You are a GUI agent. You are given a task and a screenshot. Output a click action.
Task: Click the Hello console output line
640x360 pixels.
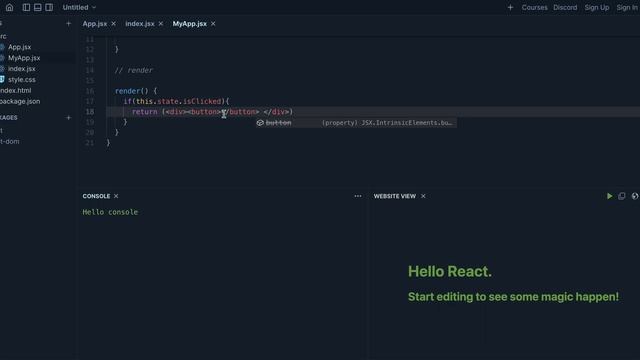point(110,212)
